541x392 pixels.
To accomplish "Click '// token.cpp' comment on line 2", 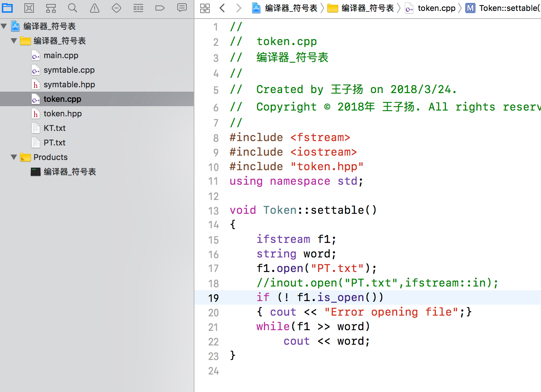I will [273, 41].
